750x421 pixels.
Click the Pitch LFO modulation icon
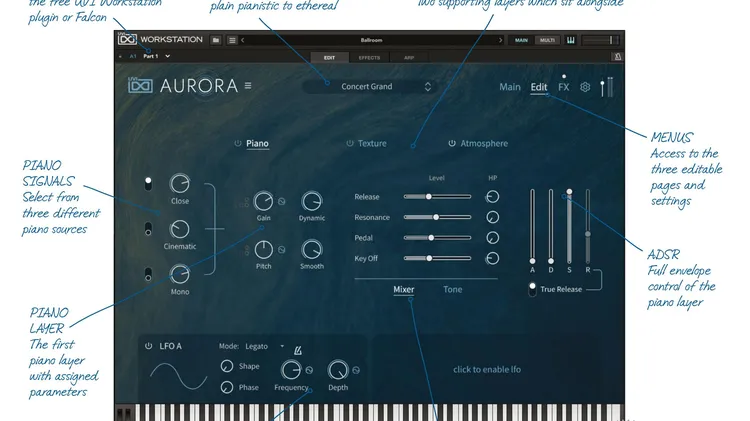tap(282, 250)
